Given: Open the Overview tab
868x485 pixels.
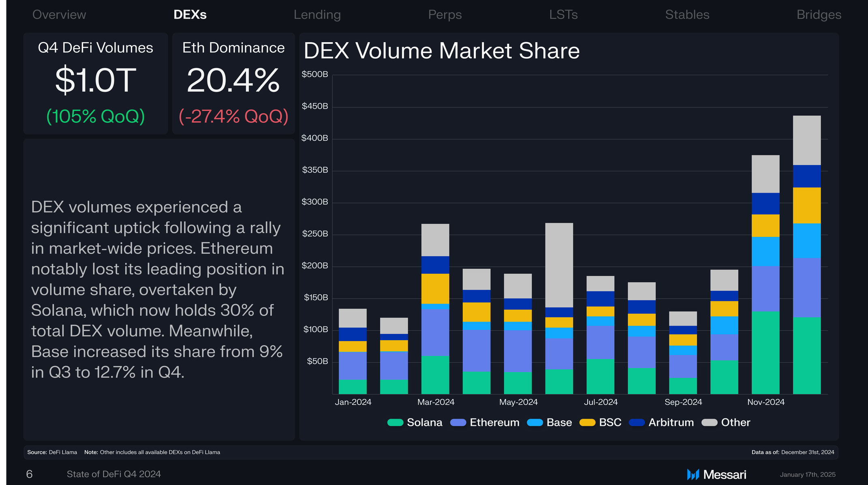Looking at the screenshot, I should [x=59, y=15].
